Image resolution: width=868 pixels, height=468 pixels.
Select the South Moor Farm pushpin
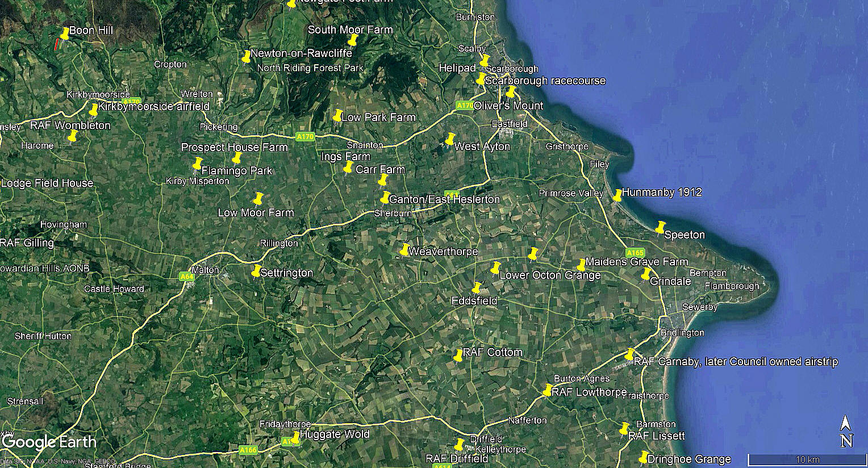click(352, 40)
